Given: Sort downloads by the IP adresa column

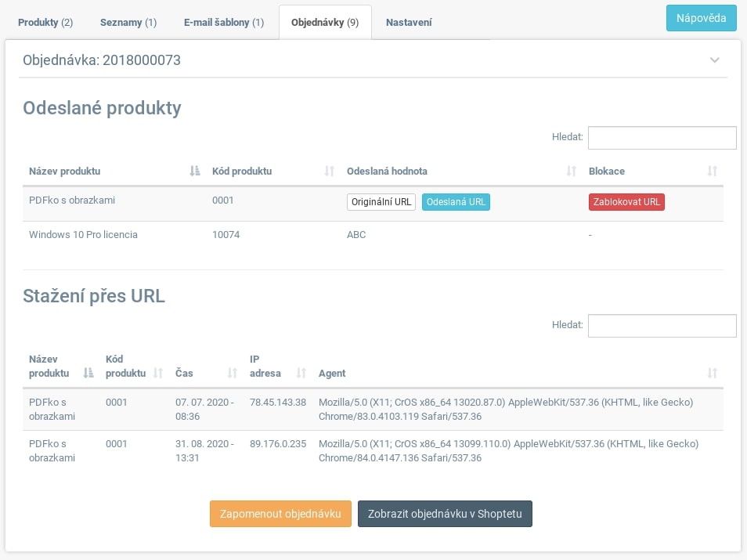Looking at the screenshot, I should coord(278,366).
